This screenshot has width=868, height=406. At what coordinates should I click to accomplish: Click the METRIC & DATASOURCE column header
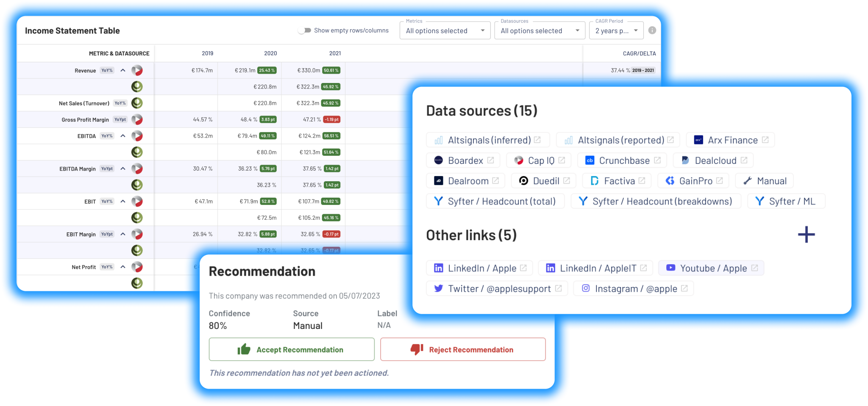point(119,53)
